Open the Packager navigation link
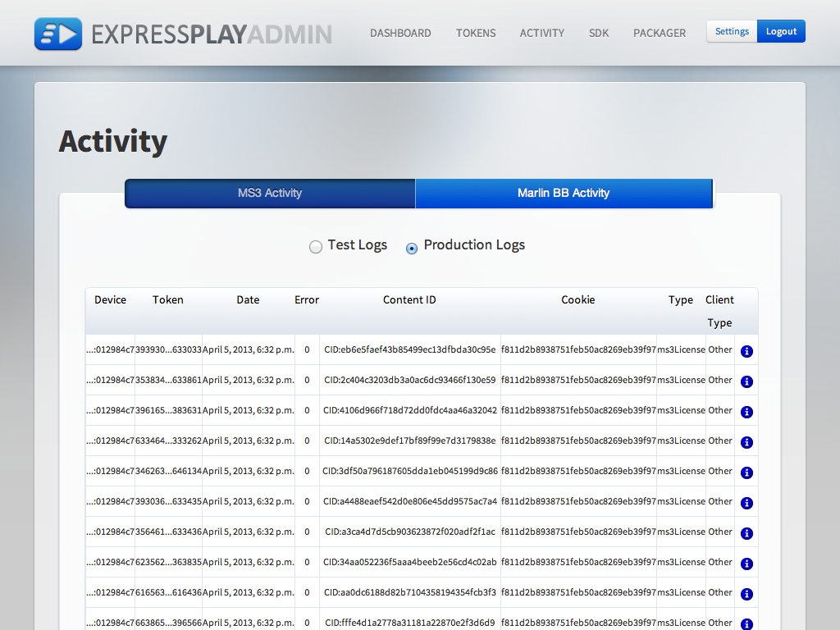Viewport: 840px width, 630px height. (x=660, y=34)
